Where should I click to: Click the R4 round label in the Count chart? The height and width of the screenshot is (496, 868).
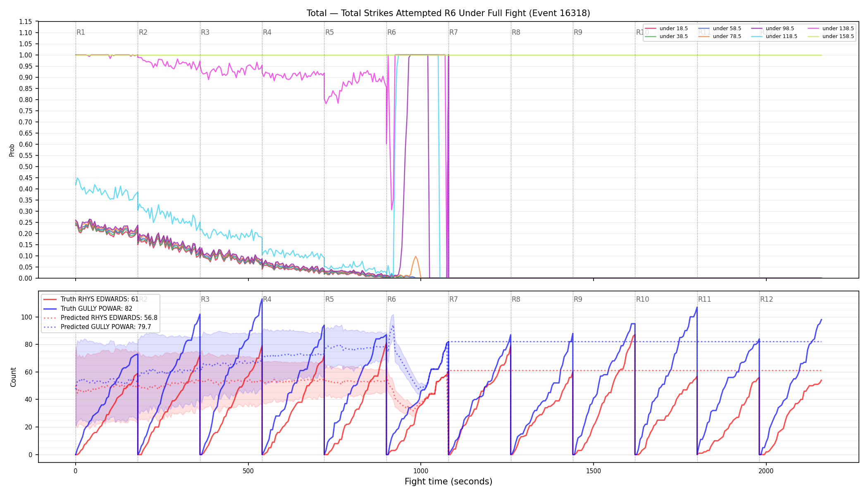267,299
